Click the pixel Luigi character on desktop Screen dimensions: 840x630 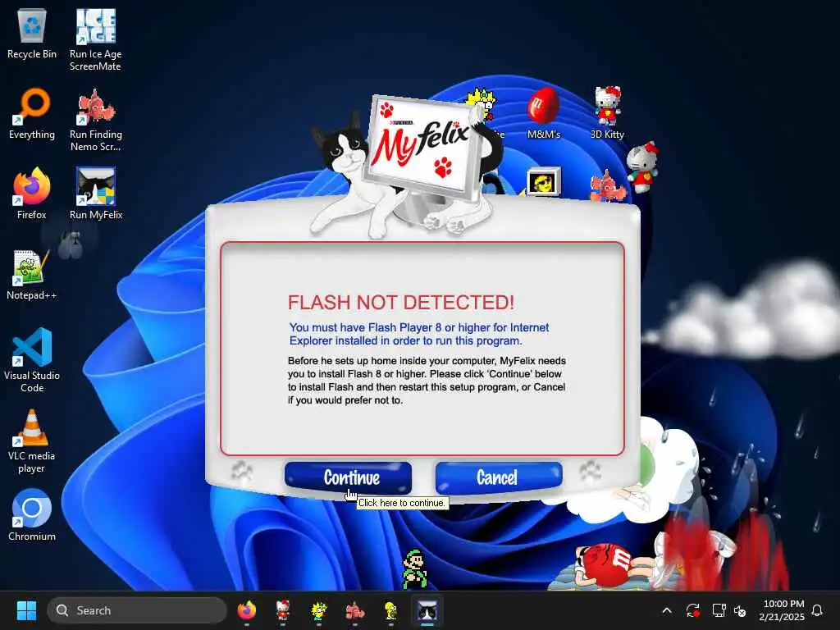414,569
